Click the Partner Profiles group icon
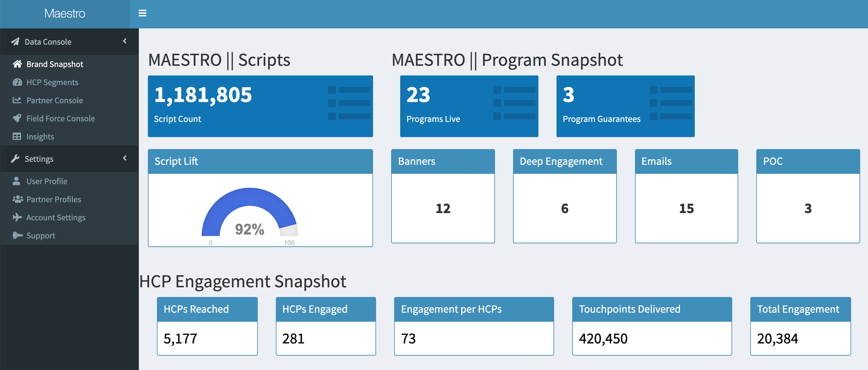 point(18,199)
